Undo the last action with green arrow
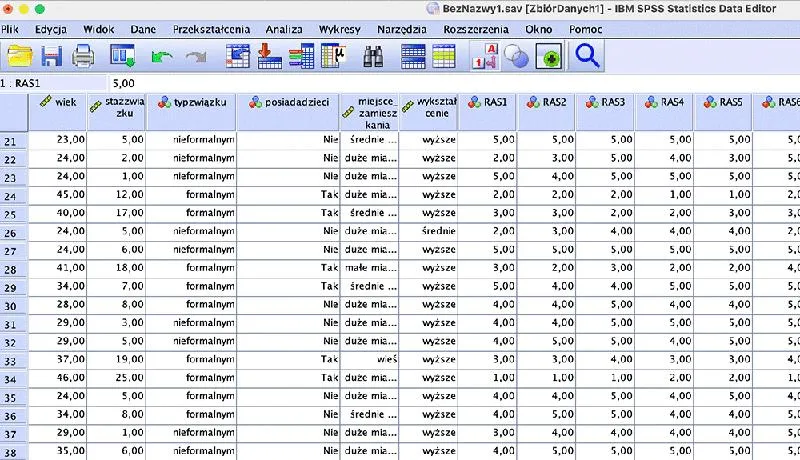Screen dimensions: 800x460 click(x=161, y=58)
